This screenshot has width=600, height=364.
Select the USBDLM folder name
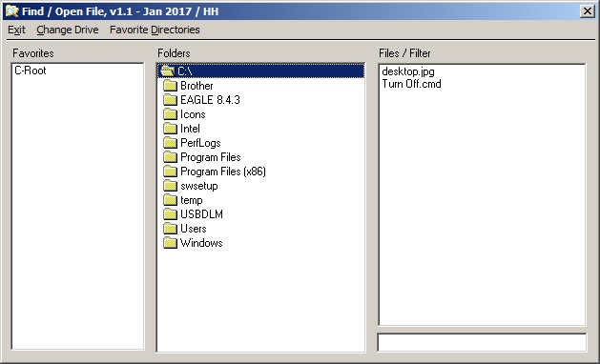pyautogui.click(x=201, y=214)
